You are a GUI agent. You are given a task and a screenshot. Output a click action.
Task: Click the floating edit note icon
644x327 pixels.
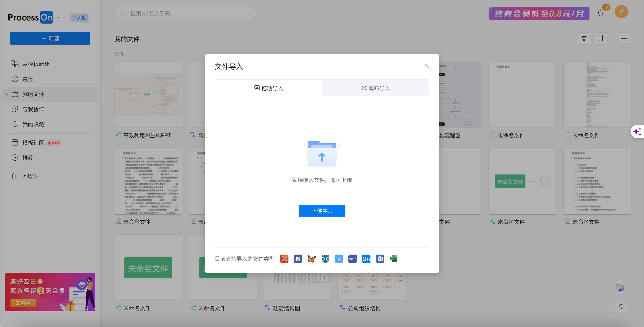pos(620,288)
